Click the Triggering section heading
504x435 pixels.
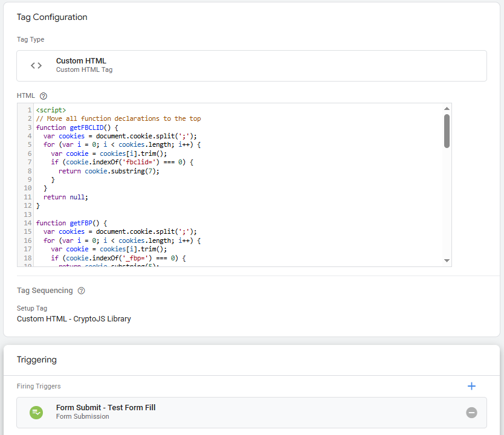(37, 359)
